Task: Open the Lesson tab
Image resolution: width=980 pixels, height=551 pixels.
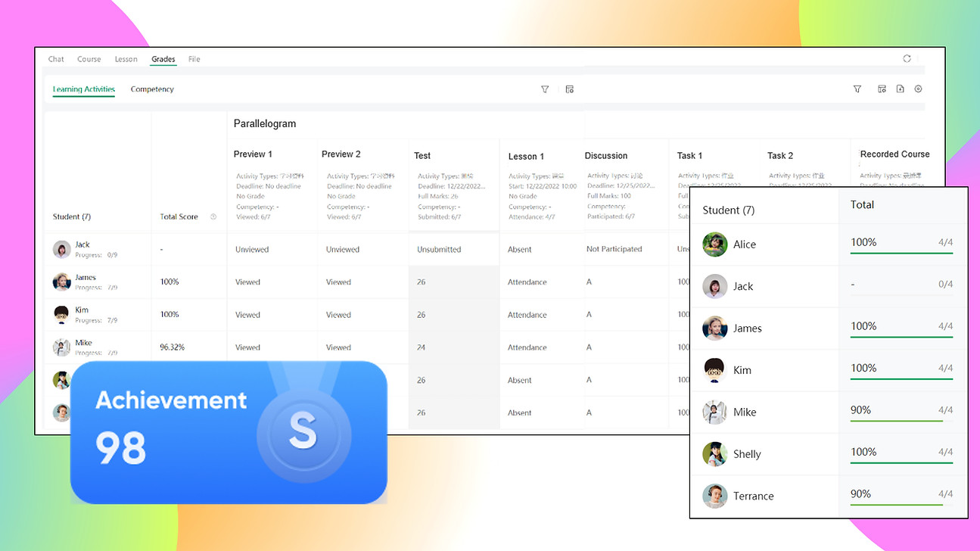Action: tap(126, 59)
